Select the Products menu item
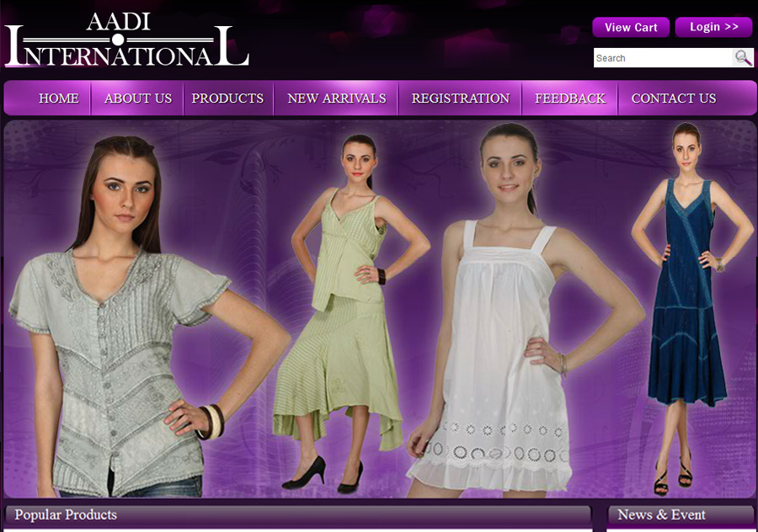Viewport: 758px width, 532px height. (227, 98)
